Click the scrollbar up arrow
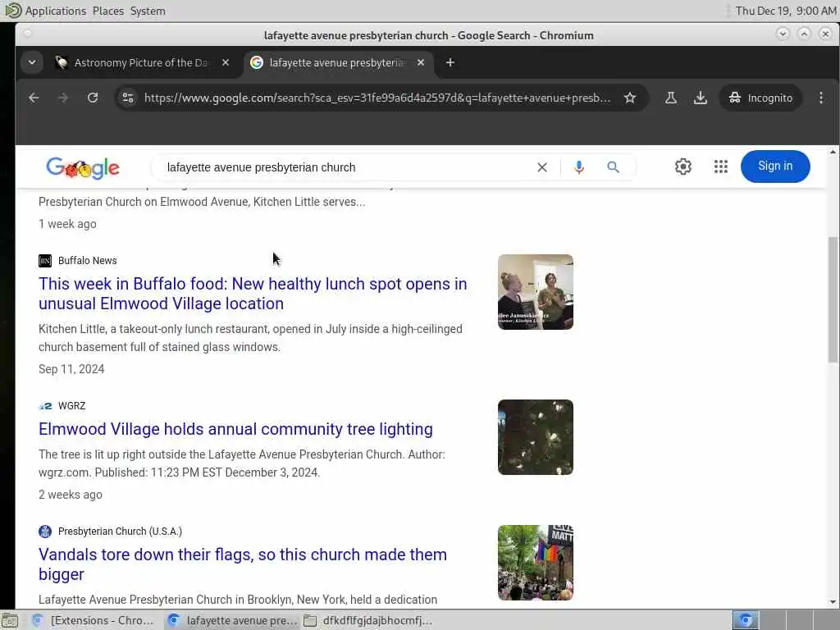840x630 pixels. (x=833, y=152)
